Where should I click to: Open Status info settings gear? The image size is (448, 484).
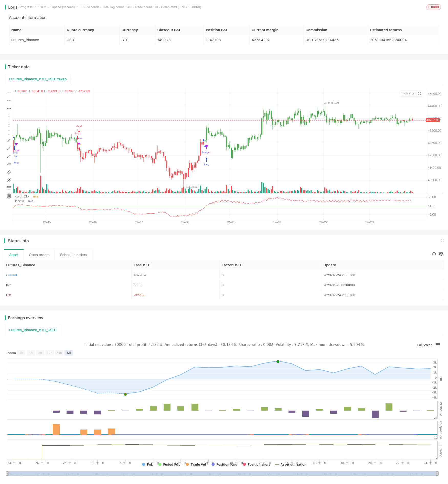tap(441, 254)
